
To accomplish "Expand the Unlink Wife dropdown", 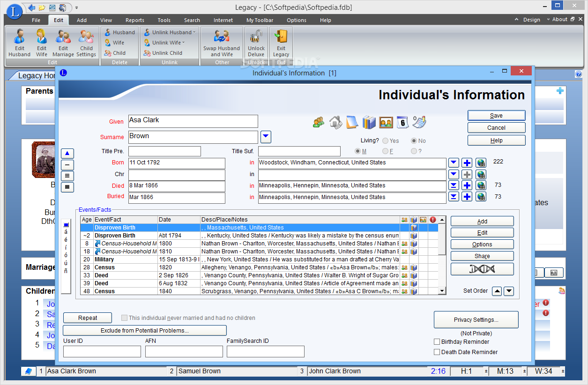I will point(184,43).
